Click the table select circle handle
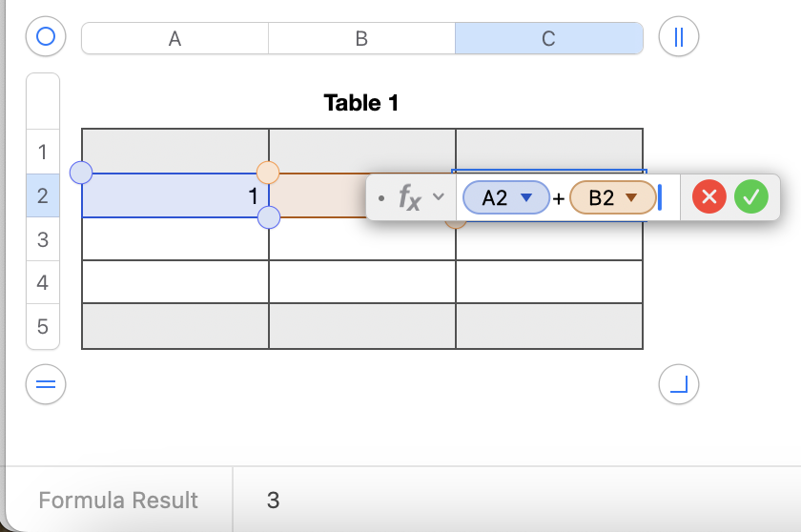The height and width of the screenshot is (532, 801). 46,37
